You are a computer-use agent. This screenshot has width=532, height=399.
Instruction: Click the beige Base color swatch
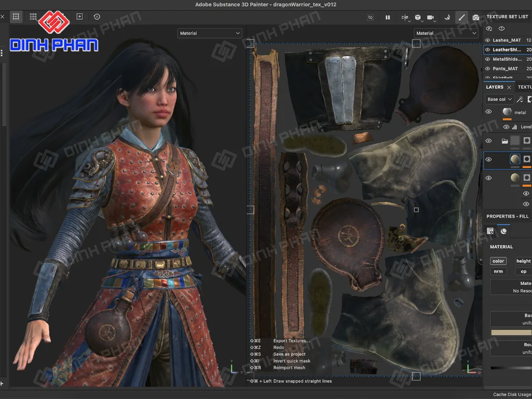pos(514,332)
